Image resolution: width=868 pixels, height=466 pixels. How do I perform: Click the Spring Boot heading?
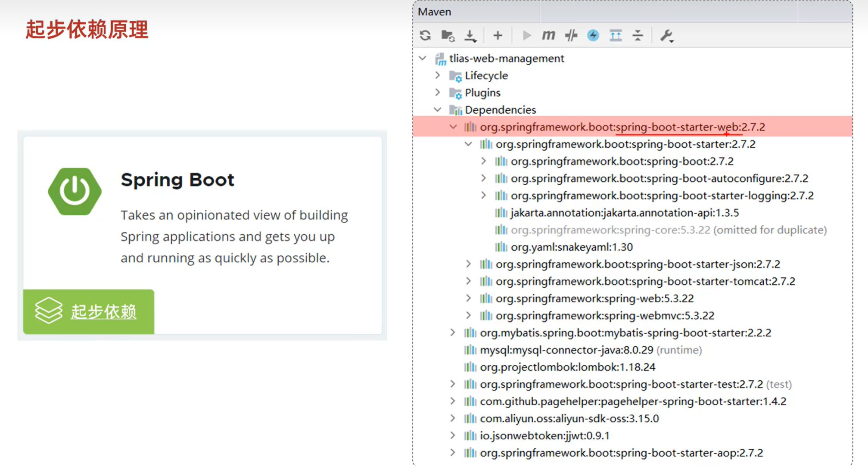click(177, 180)
